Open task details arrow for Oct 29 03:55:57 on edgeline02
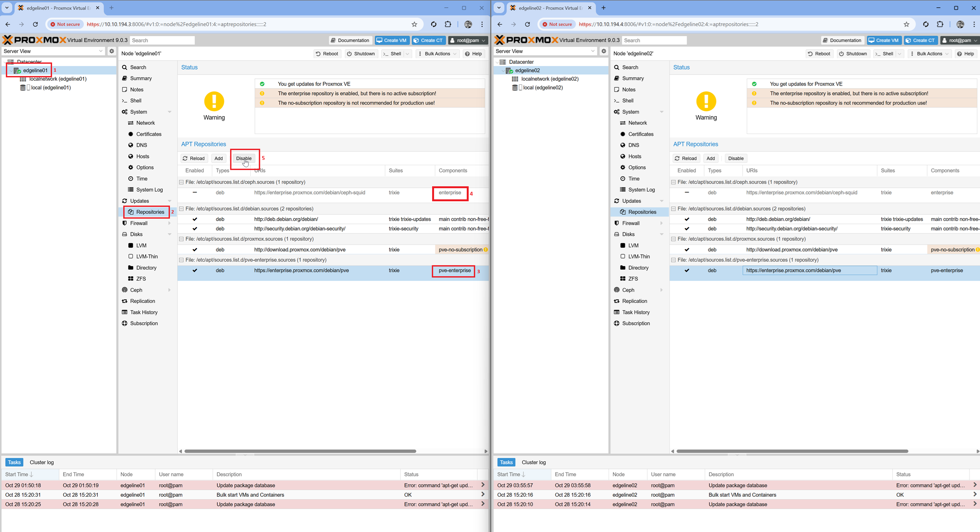This screenshot has width=980, height=532. [x=975, y=485]
